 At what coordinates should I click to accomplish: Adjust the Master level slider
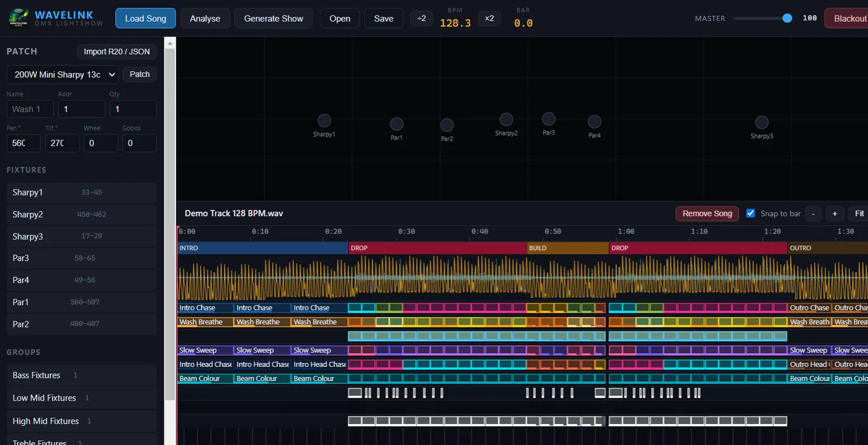click(762, 18)
